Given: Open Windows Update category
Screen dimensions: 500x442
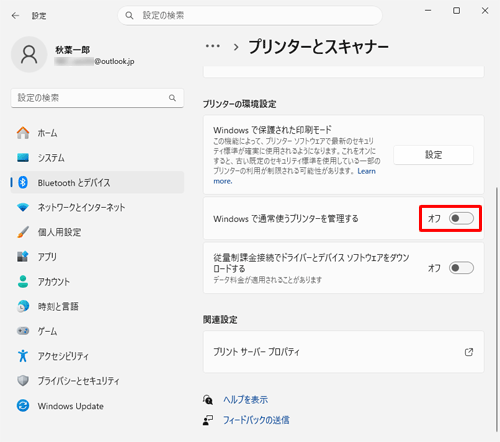Looking at the screenshot, I should click(97, 406).
